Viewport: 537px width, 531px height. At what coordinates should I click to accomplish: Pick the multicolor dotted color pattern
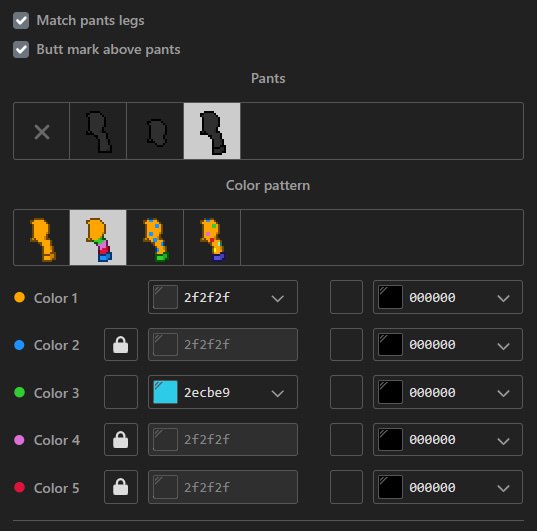tap(212, 238)
